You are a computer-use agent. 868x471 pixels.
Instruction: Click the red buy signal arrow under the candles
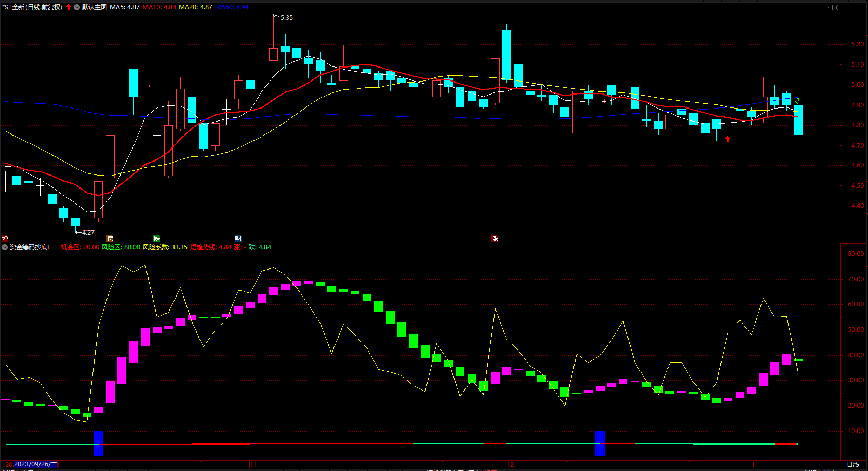pos(728,139)
